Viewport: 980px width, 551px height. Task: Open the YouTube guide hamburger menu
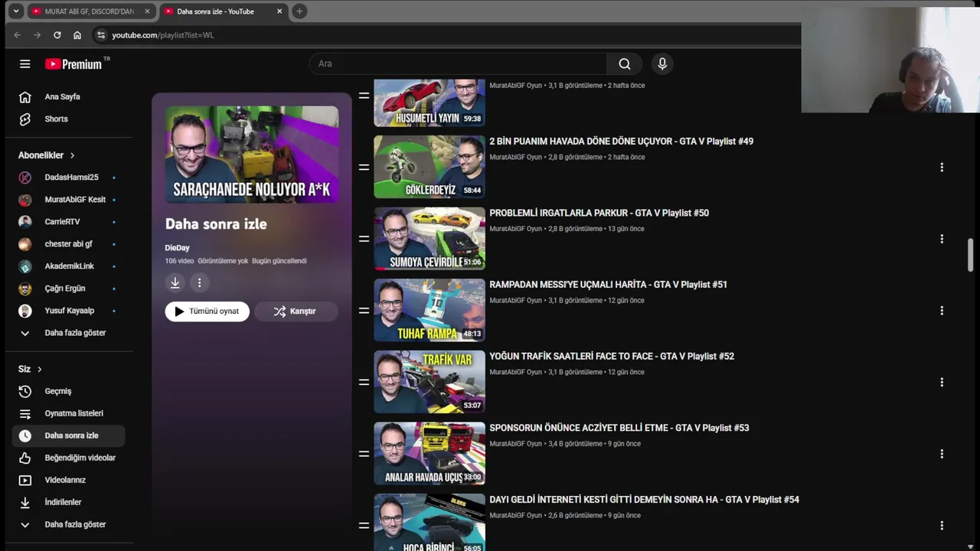(25, 64)
